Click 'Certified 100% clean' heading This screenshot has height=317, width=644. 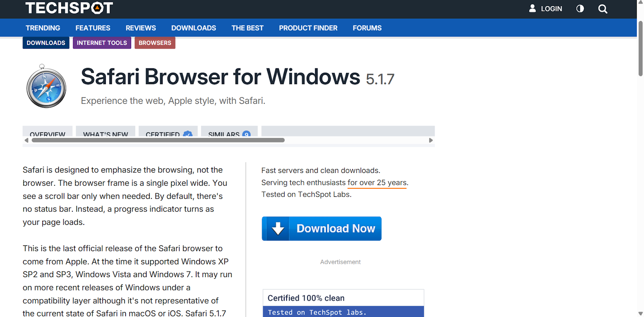(306, 298)
